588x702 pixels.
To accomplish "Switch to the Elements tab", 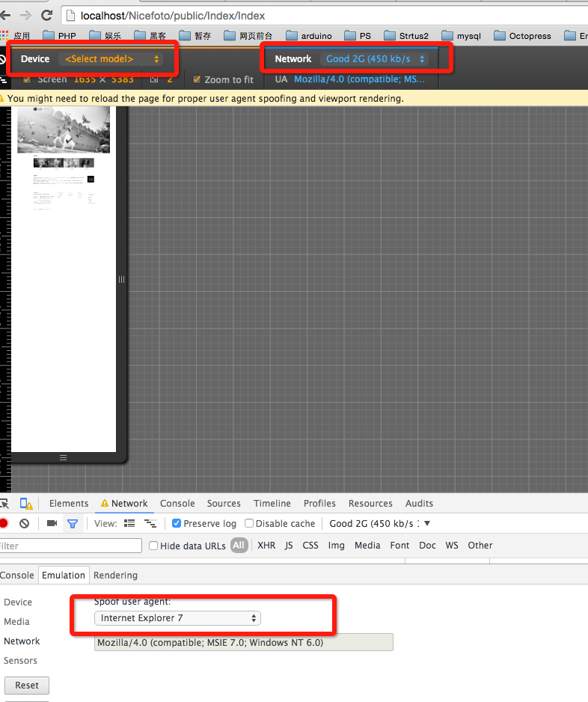I will tap(69, 504).
